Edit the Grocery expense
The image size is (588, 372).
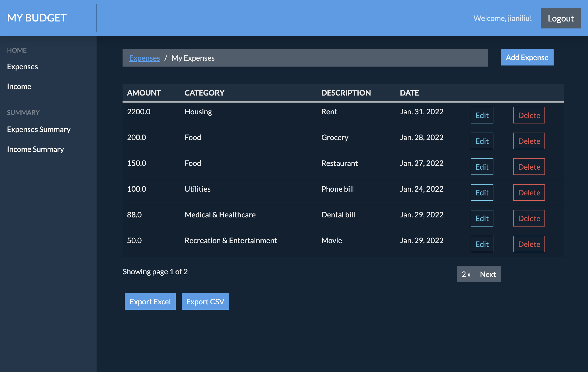pyautogui.click(x=482, y=141)
